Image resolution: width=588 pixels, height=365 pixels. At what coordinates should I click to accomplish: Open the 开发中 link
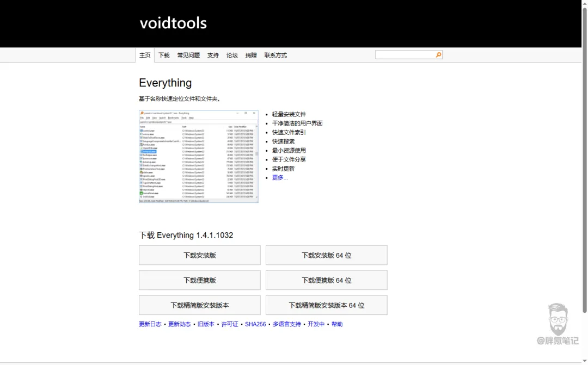click(316, 324)
